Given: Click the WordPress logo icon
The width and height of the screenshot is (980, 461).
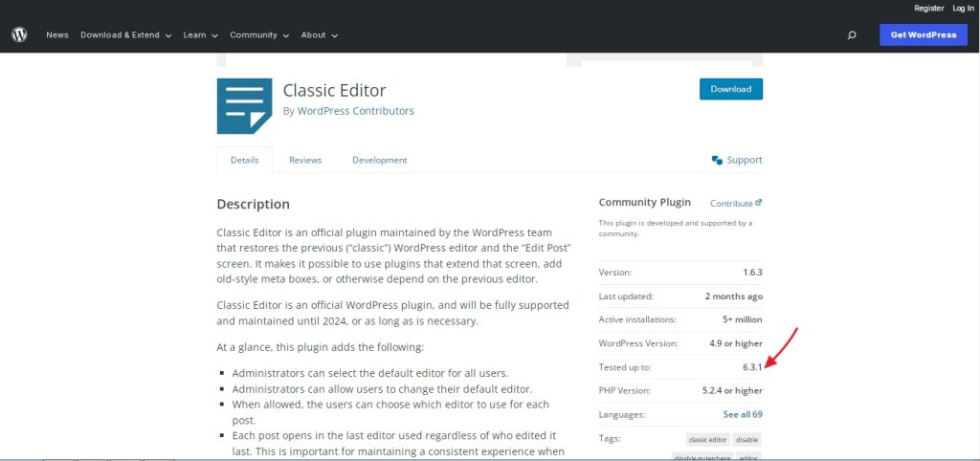Looking at the screenshot, I should pyautogui.click(x=19, y=35).
